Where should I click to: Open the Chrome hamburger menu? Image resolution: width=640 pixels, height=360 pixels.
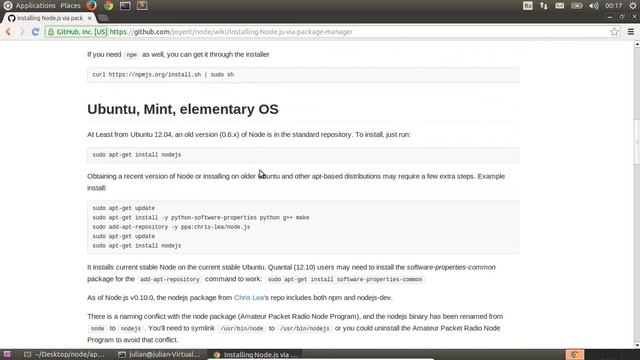tap(631, 32)
